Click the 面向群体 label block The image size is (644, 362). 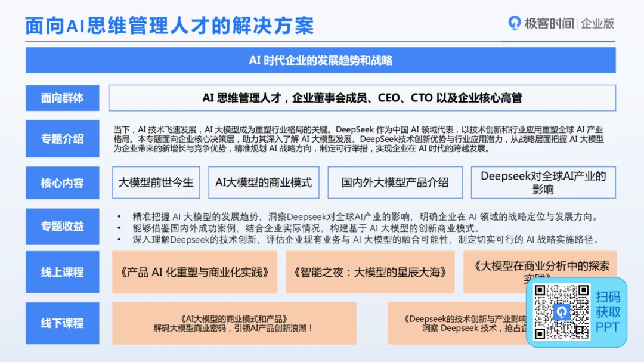coord(63,98)
